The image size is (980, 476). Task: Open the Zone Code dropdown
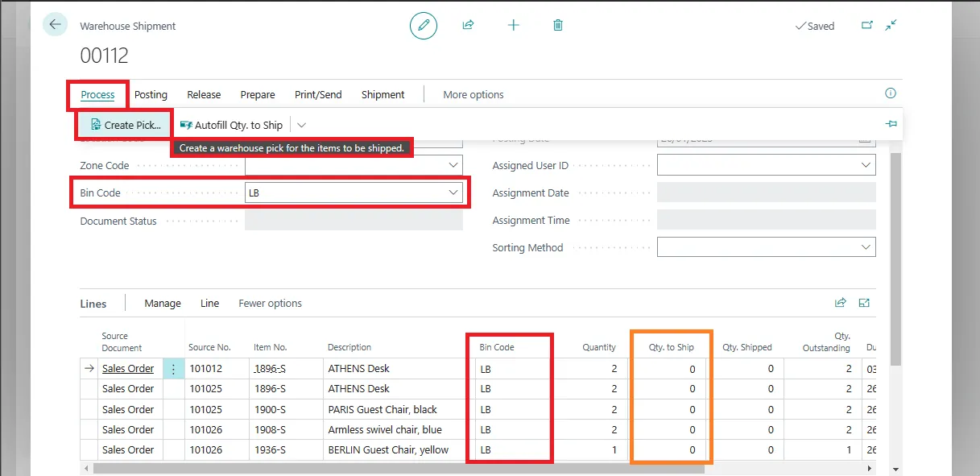[x=454, y=165]
